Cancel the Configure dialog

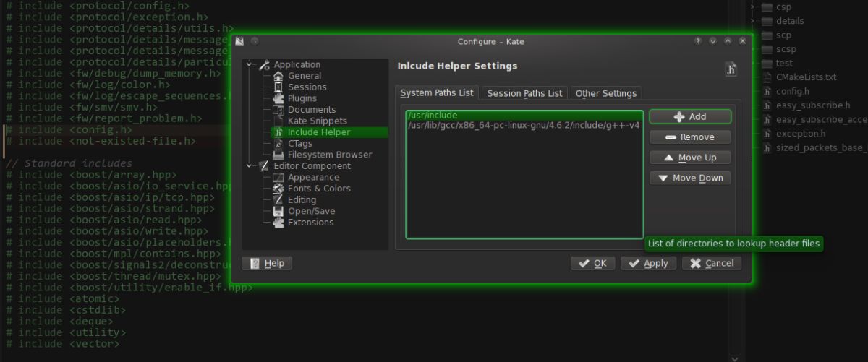[x=712, y=263]
